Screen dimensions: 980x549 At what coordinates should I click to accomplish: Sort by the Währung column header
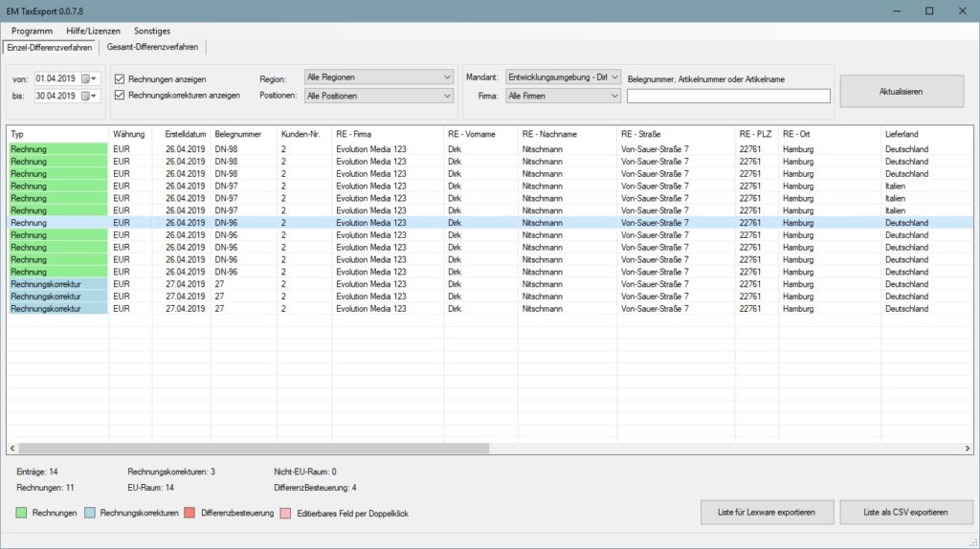[x=130, y=134]
